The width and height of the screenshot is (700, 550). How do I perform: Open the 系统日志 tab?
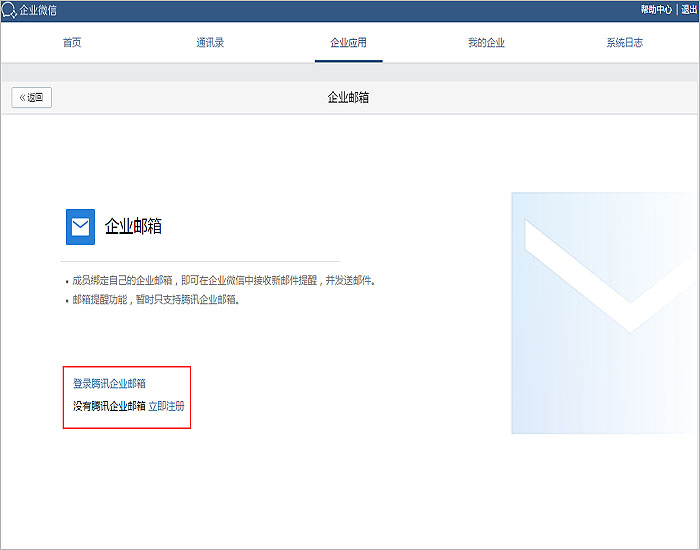[624, 43]
